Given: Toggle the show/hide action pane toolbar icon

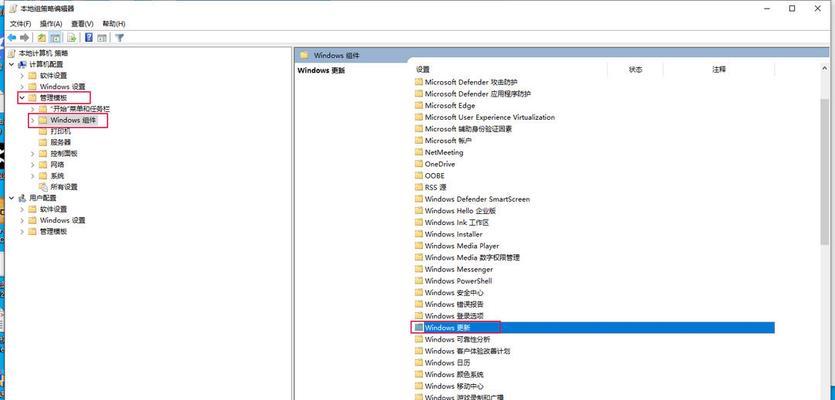Looking at the screenshot, I should point(102,38).
